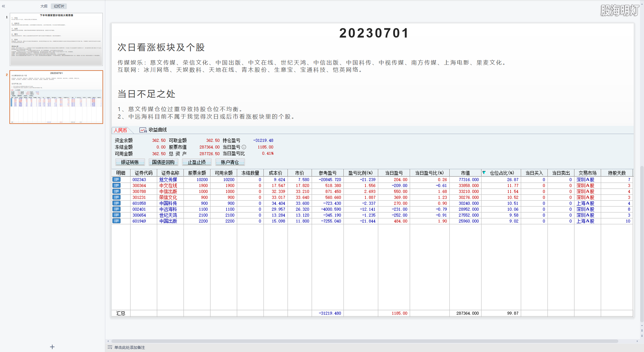Click the 参考盈亏 column header
Image resolution: width=644 pixels, height=352 pixels.
(328, 173)
